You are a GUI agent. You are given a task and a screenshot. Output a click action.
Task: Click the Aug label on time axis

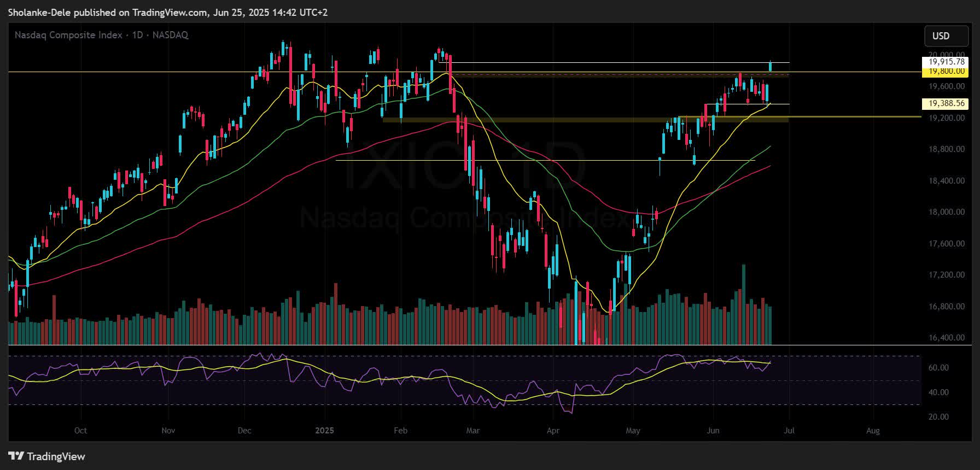(873, 431)
